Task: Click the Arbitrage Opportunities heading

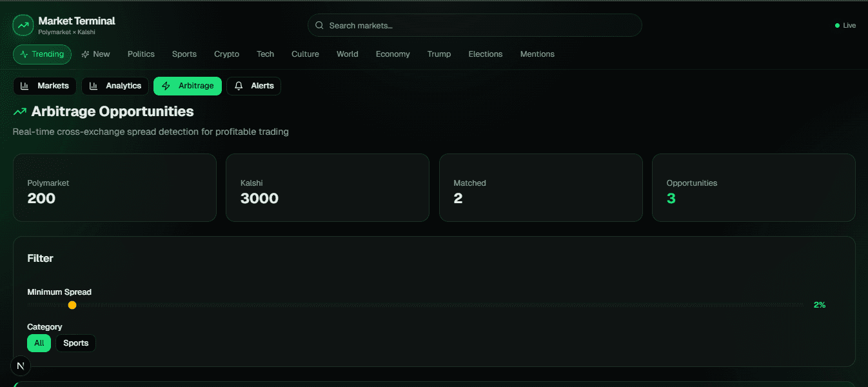Action: 112,112
